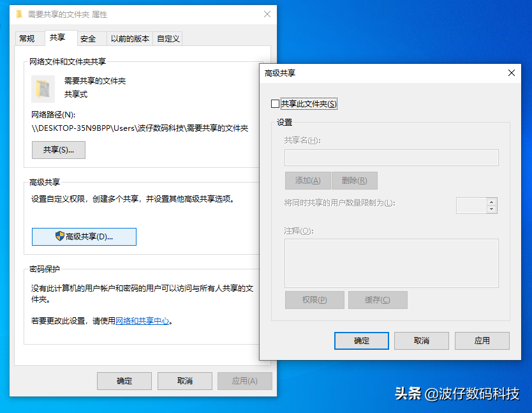Click 取消 in 高级共享 dialog
Viewport: 532px width, 413px height.
tap(422, 341)
